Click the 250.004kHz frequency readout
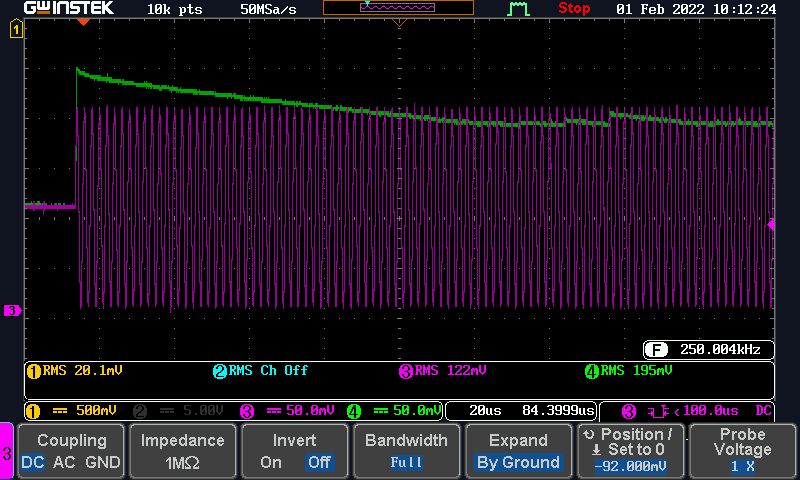800x480 pixels. pyautogui.click(x=720, y=349)
